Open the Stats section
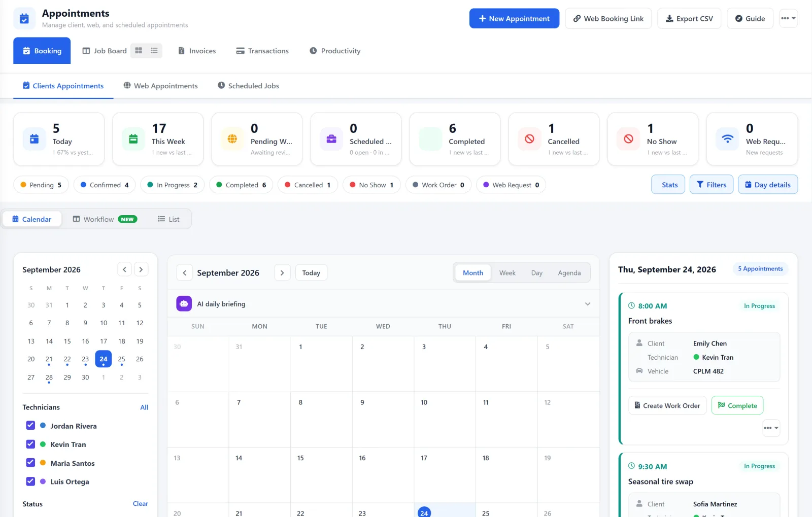 pos(668,185)
